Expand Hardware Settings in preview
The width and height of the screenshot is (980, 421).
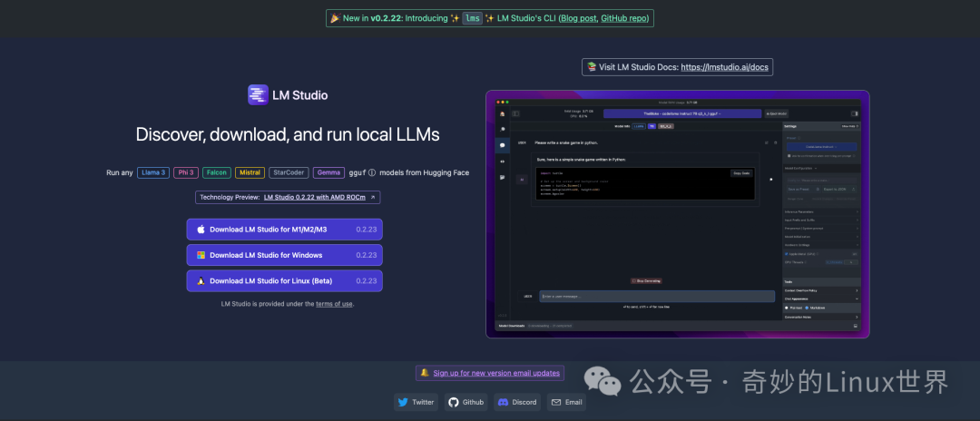point(820,245)
